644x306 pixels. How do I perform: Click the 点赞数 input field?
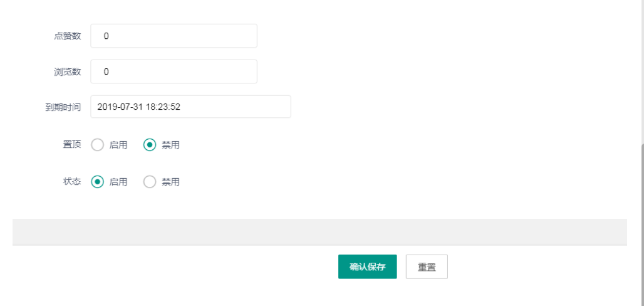coord(174,36)
